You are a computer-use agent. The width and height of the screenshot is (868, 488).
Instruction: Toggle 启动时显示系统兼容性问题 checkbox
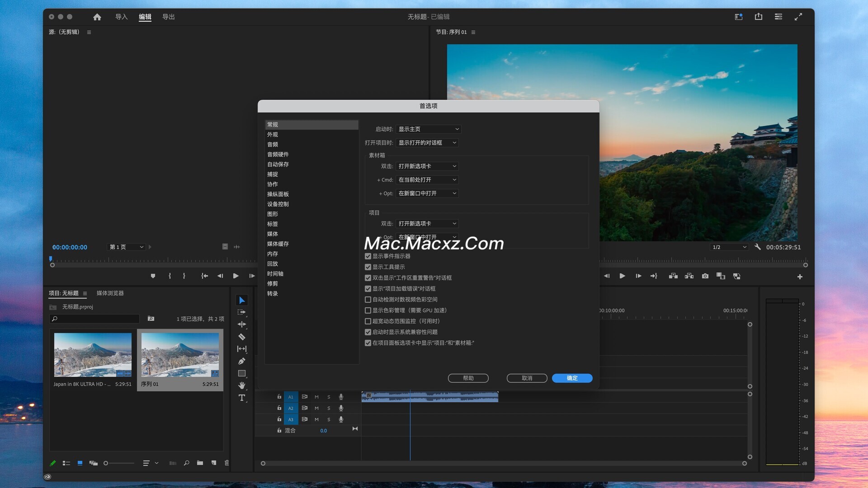368,332
